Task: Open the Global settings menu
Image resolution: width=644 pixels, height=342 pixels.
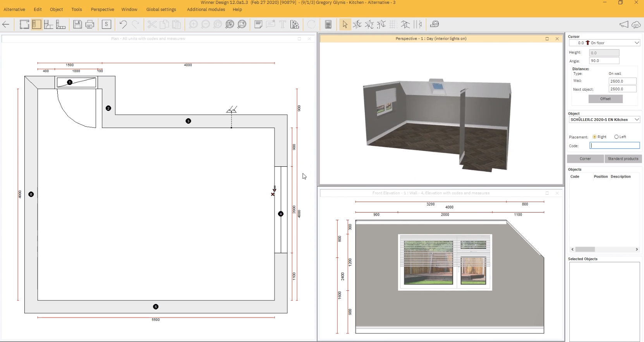Action: 161,9
